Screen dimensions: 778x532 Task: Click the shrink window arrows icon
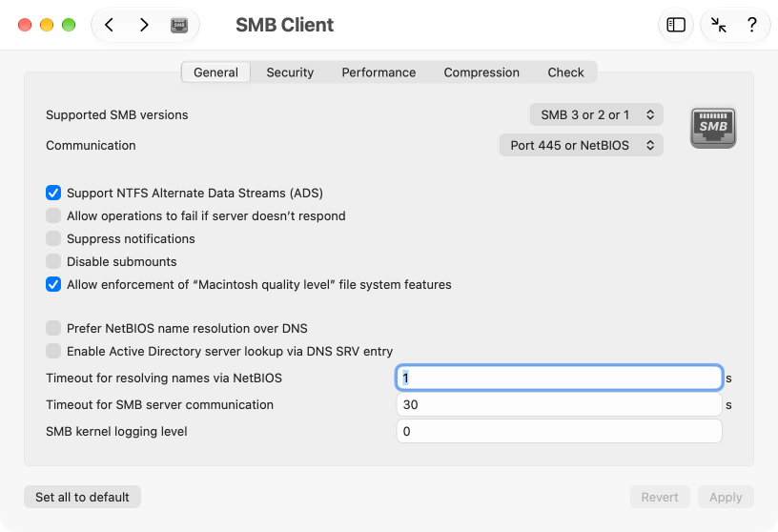tap(719, 25)
